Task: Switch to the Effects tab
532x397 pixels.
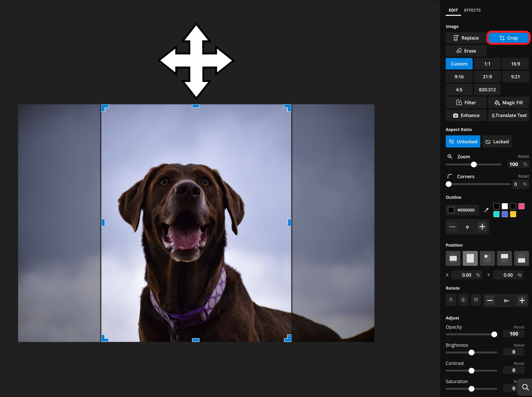Action: (x=472, y=10)
